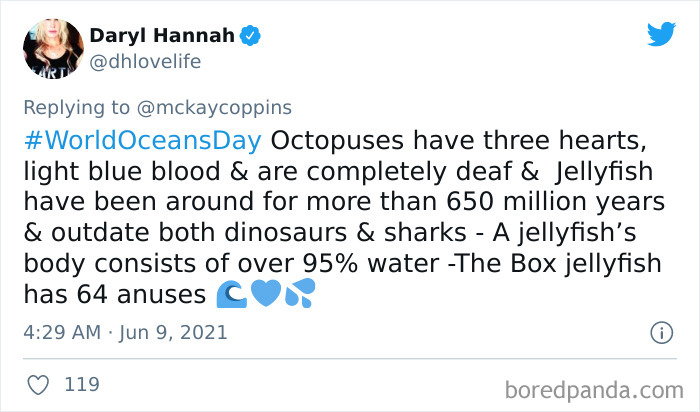This screenshot has width=700, height=412.
Task: Click the water droplets emoji
Action: (300, 293)
